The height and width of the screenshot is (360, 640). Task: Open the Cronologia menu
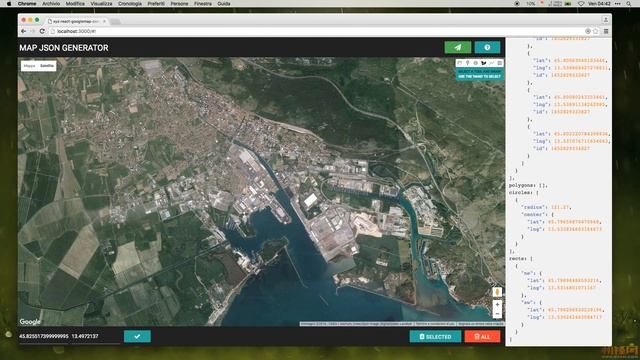130,3
